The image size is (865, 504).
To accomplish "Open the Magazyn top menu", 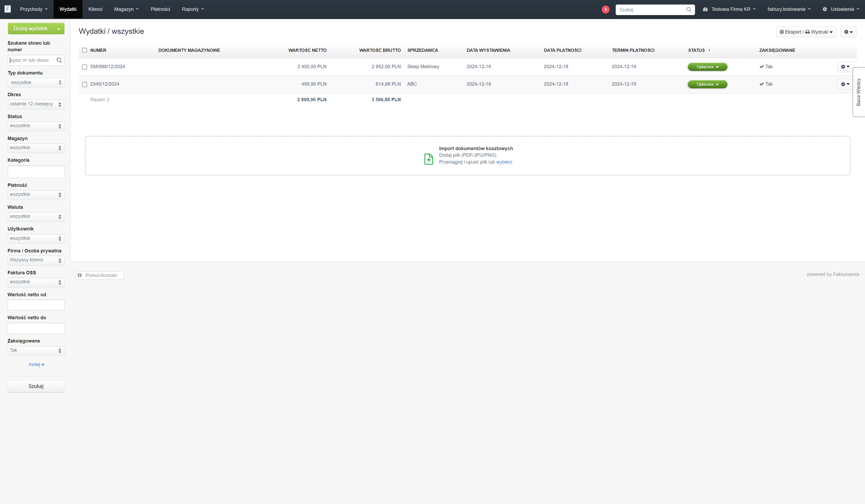I will coord(126,9).
